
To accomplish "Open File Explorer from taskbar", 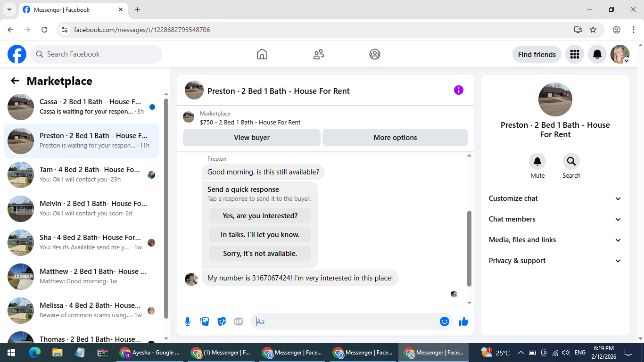I will (x=58, y=353).
